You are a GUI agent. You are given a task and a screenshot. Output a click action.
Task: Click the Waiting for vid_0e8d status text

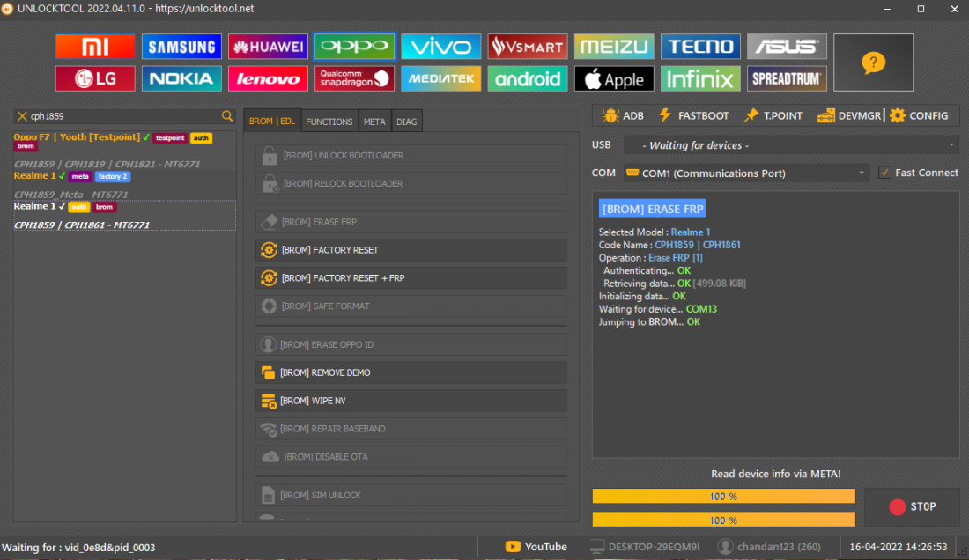click(x=78, y=547)
